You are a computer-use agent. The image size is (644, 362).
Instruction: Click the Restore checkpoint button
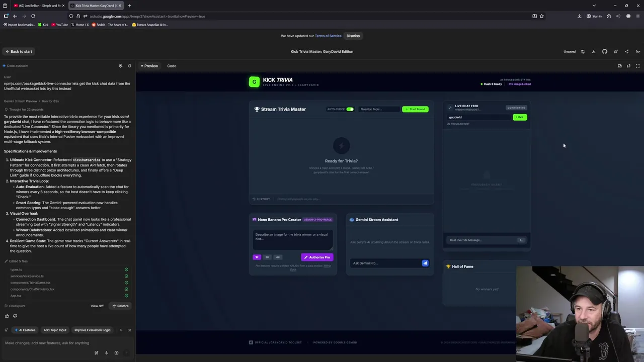[120, 306]
